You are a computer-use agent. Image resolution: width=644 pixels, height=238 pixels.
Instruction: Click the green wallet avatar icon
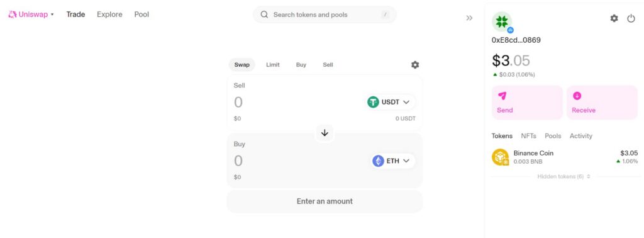[501, 22]
